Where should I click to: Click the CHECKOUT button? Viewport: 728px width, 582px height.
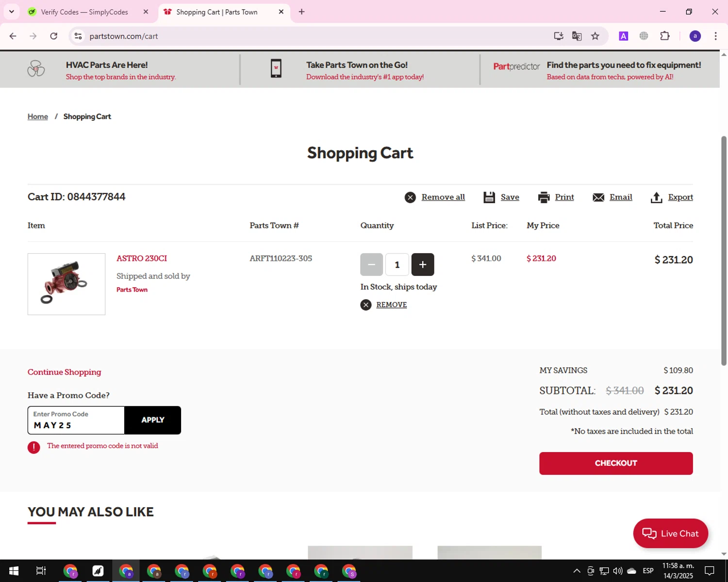pyautogui.click(x=616, y=463)
